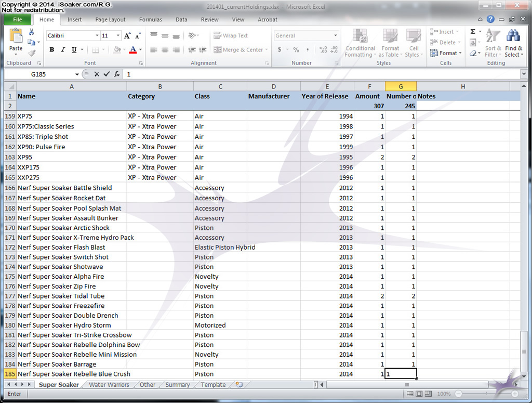Viewport: 532px width, 403px height.
Task: Switch to Page Break Preview in status bar
Action: point(428,394)
